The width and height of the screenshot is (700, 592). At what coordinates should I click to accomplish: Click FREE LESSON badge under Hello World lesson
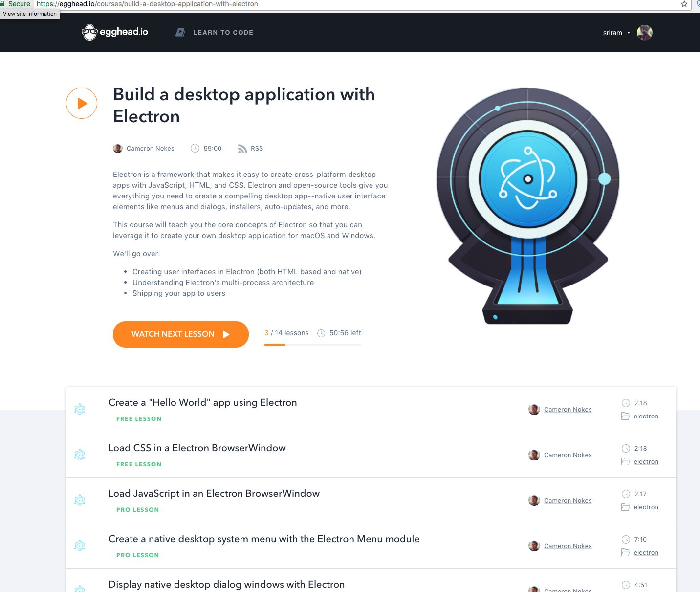[139, 419]
